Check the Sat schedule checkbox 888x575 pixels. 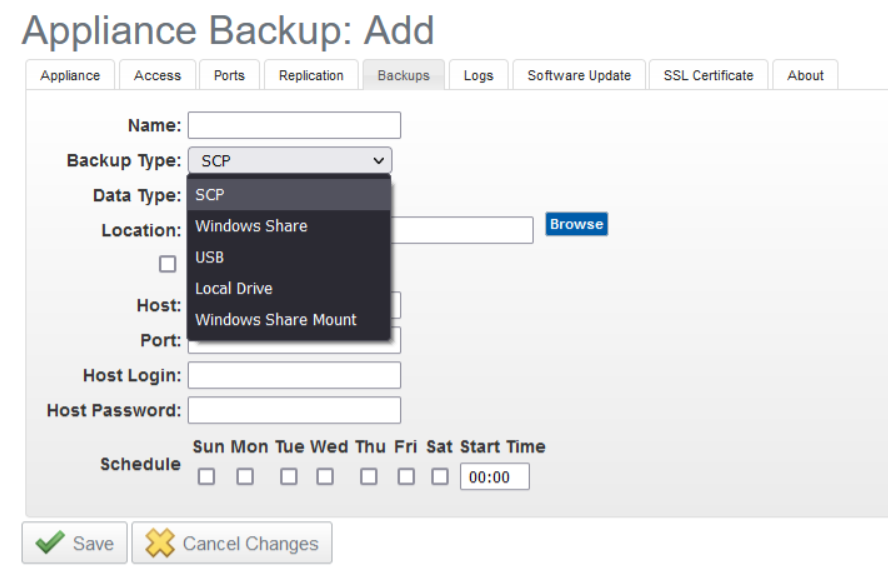pyautogui.click(x=440, y=477)
